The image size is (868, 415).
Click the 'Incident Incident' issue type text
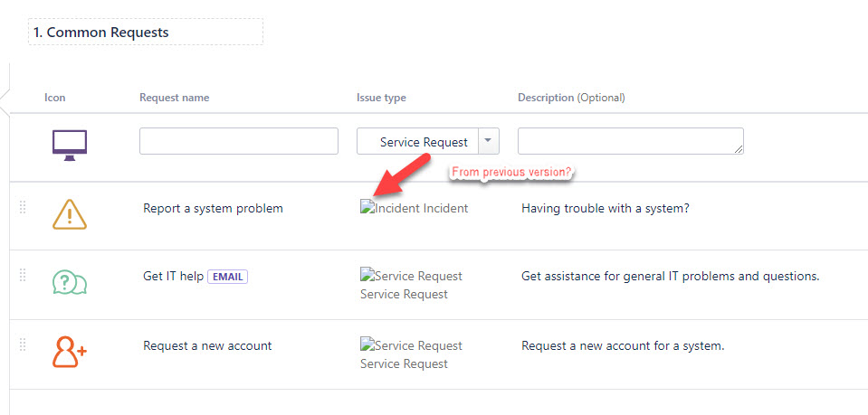click(x=421, y=208)
